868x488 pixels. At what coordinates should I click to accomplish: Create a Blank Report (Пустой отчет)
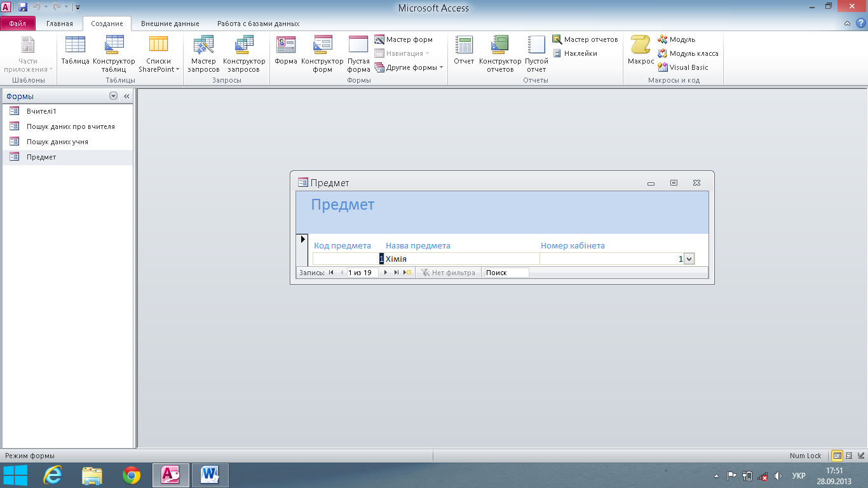[536, 54]
